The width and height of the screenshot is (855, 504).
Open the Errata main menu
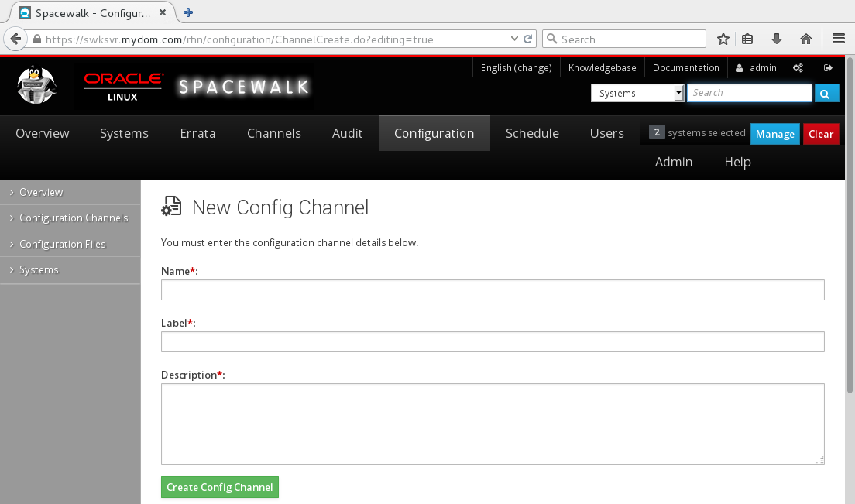coord(197,133)
